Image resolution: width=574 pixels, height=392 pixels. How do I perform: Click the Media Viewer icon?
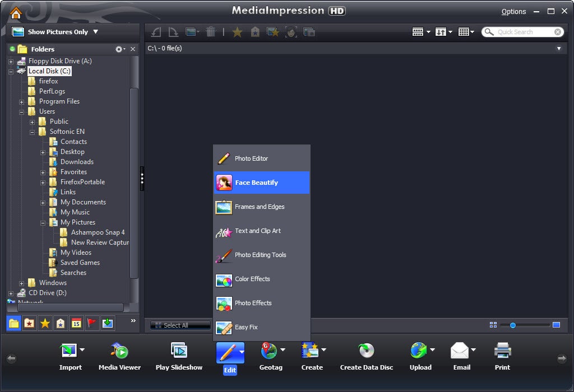119,351
